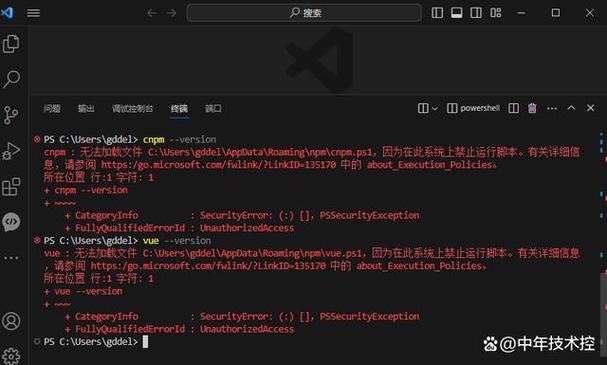Switch to the Output (输出) tab
The image size is (607, 365).
pyautogui.click(x=86, y=108)
